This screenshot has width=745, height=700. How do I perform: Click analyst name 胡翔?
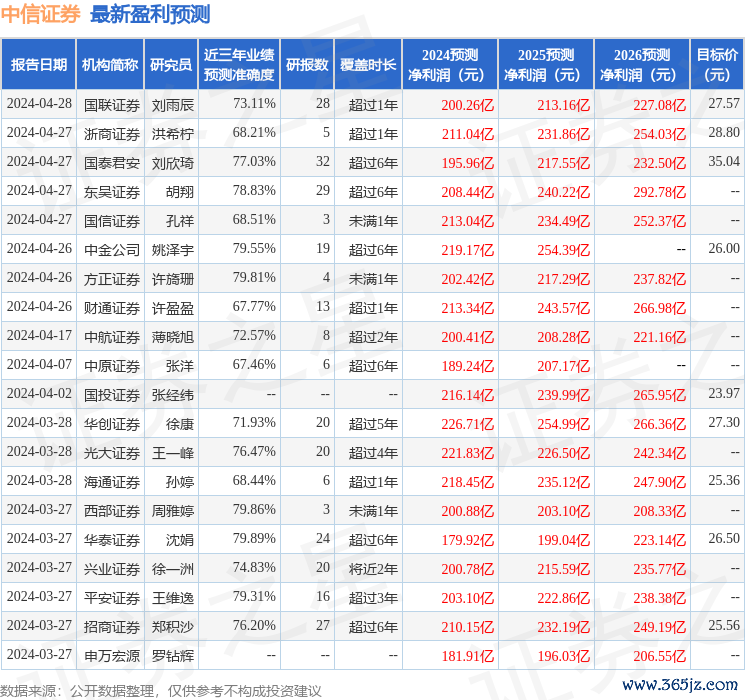point(180,192)
